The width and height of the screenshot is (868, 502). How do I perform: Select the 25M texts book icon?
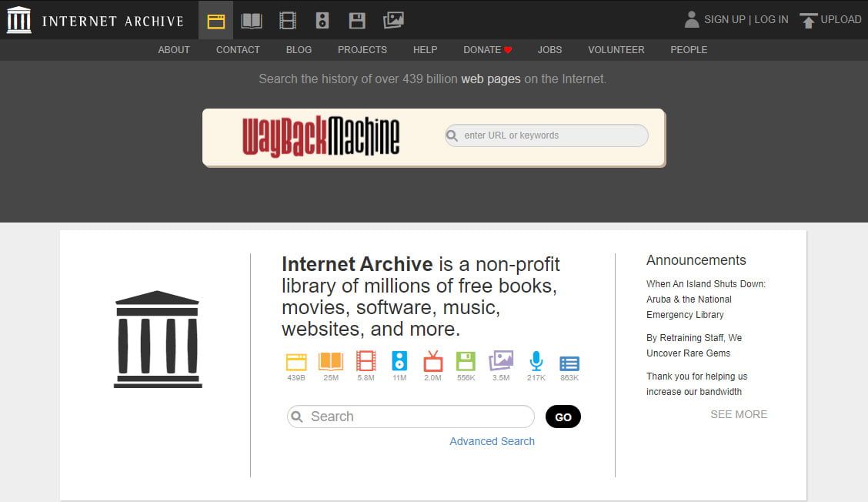point(331,361)
